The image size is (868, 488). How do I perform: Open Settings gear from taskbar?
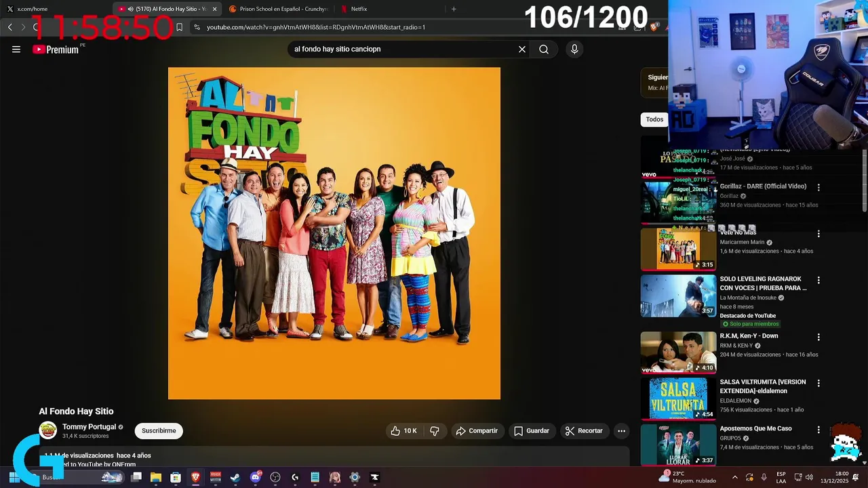point(355,477)
